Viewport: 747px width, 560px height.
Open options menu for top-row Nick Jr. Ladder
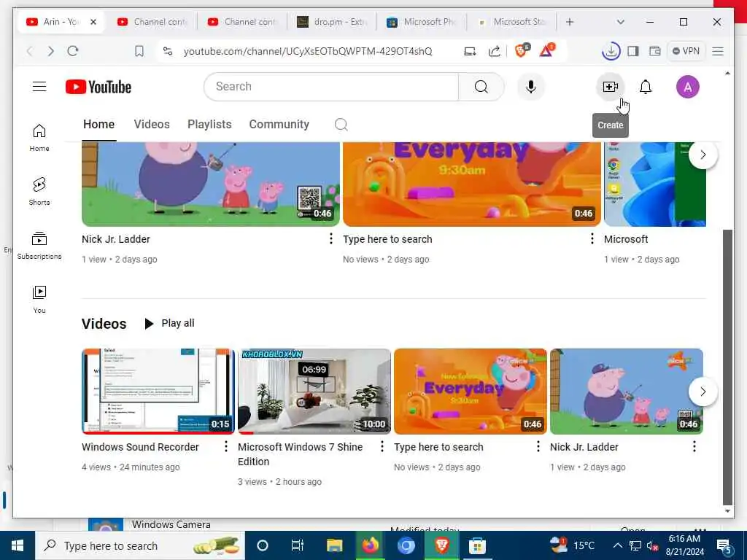click(x=331, y=238)
